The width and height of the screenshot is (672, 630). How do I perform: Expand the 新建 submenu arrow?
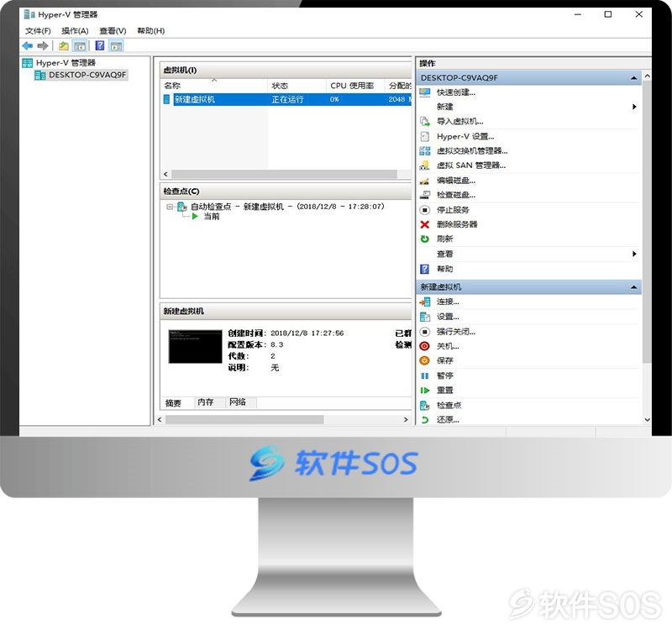click(634, 107)
